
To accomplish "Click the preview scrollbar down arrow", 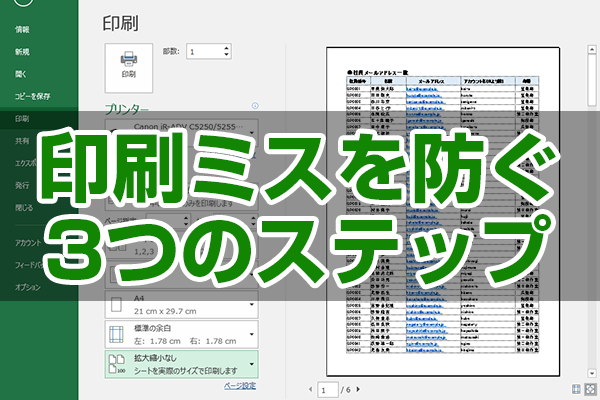I will coord(592,373).
